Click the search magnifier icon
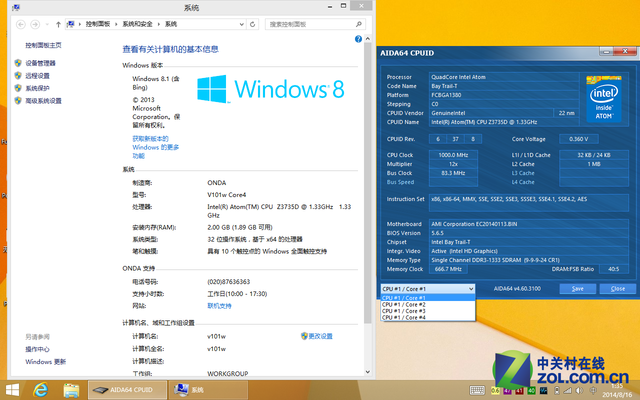This screenshot has width=640, height=400. click(x=359, y=24)
